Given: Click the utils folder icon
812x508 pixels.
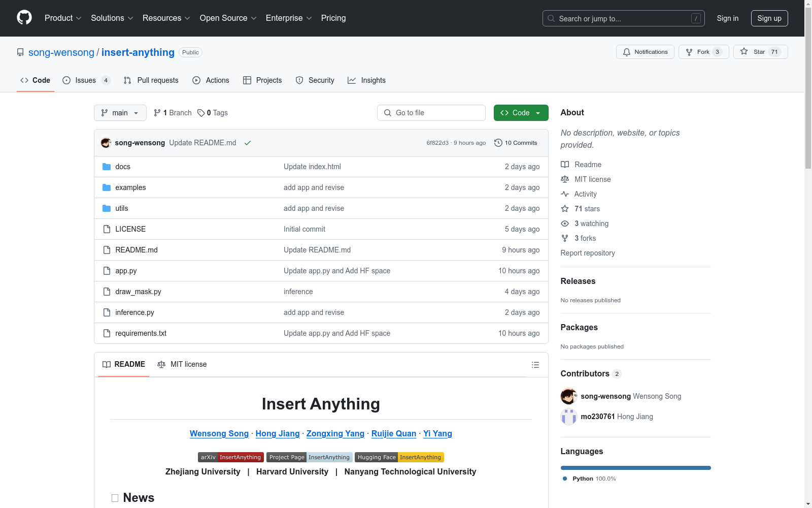Looking at the screenshot, I should point(107,208).
